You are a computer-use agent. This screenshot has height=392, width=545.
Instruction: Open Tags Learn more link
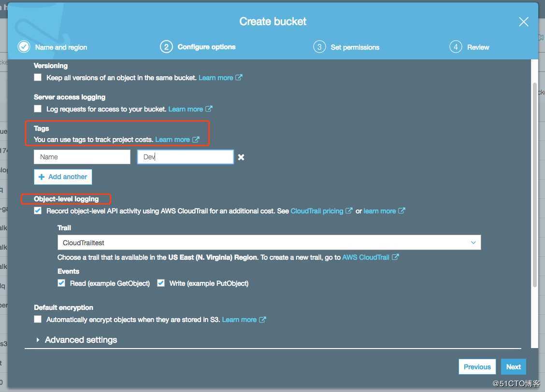172,140
